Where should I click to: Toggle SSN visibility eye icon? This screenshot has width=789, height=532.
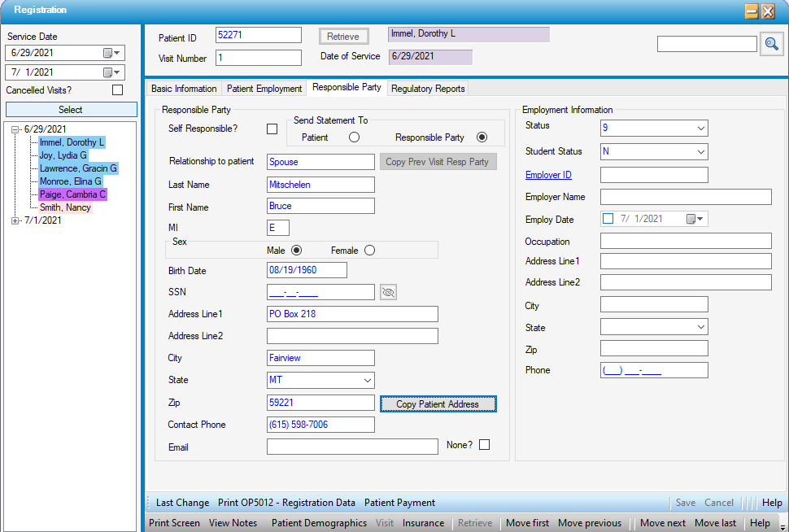[x=389, y=292]
